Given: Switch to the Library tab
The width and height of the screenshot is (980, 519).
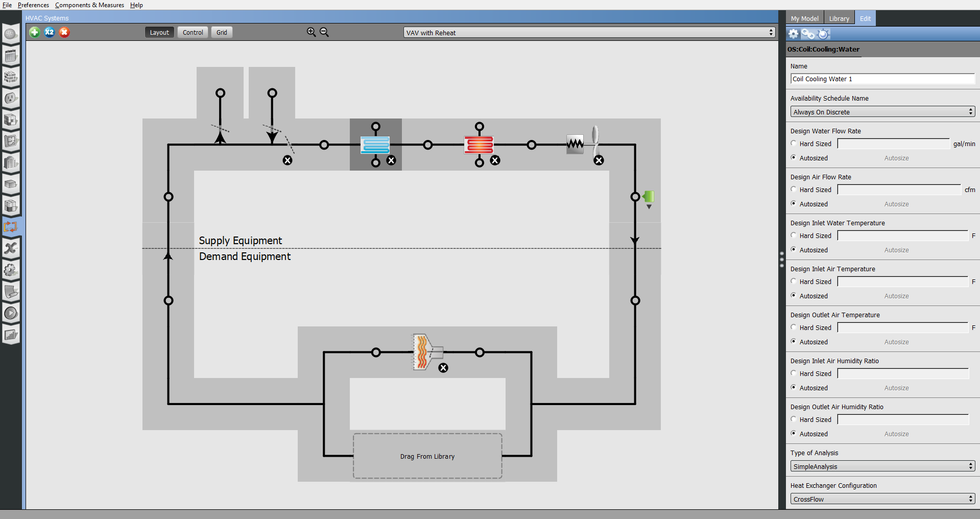Looking at the screenshot, I should [839, 18].
